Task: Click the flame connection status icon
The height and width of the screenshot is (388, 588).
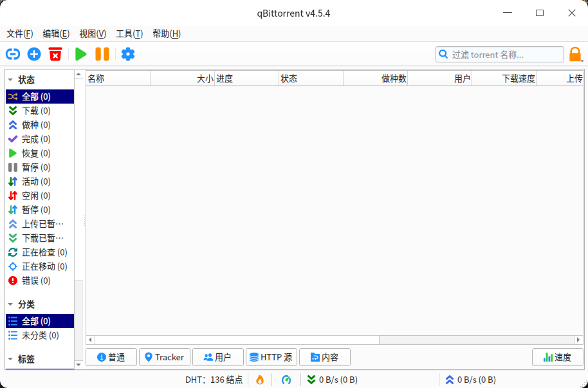Action: coord(260,380)
